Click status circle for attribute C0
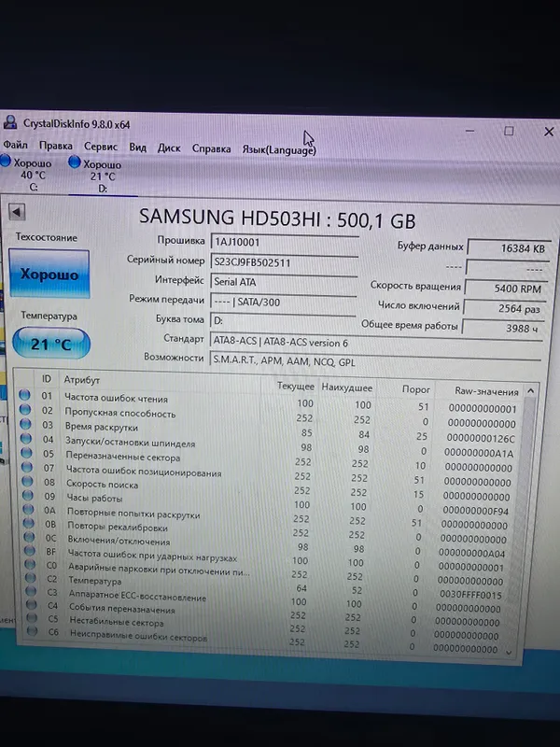The height and width of the screenshot is (747, 560). point(31,565)
